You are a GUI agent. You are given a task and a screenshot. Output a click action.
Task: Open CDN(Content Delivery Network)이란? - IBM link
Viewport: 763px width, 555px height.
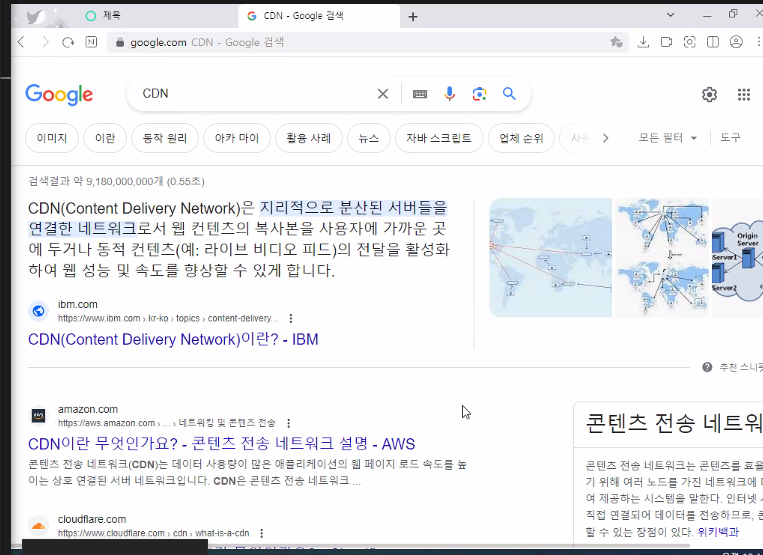(173, 339)
